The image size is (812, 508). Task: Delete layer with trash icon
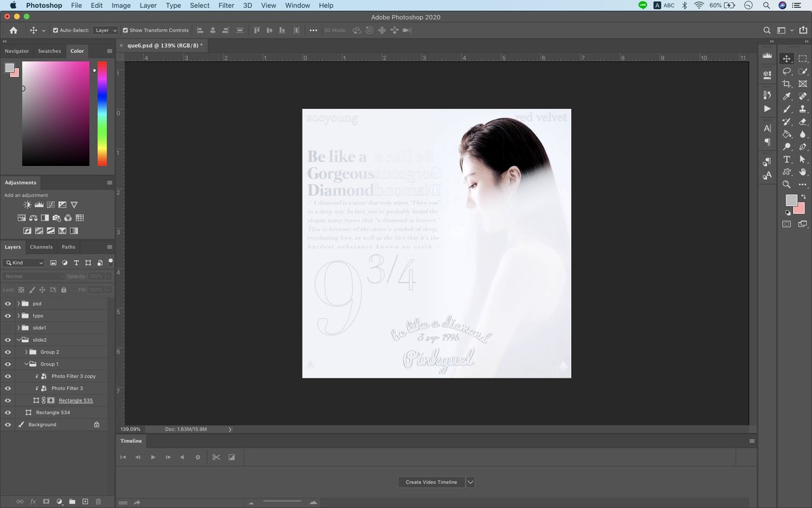point(98,501)
